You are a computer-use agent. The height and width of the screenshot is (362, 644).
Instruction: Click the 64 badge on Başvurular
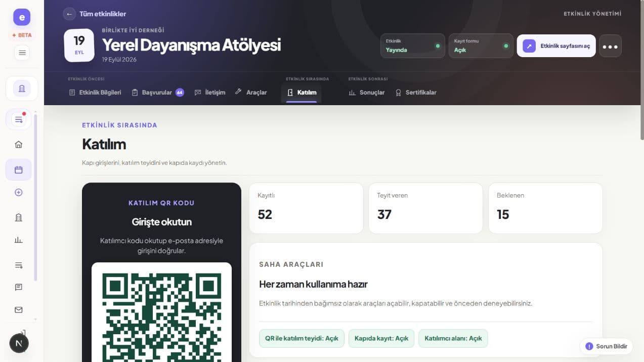click(180, 93)
